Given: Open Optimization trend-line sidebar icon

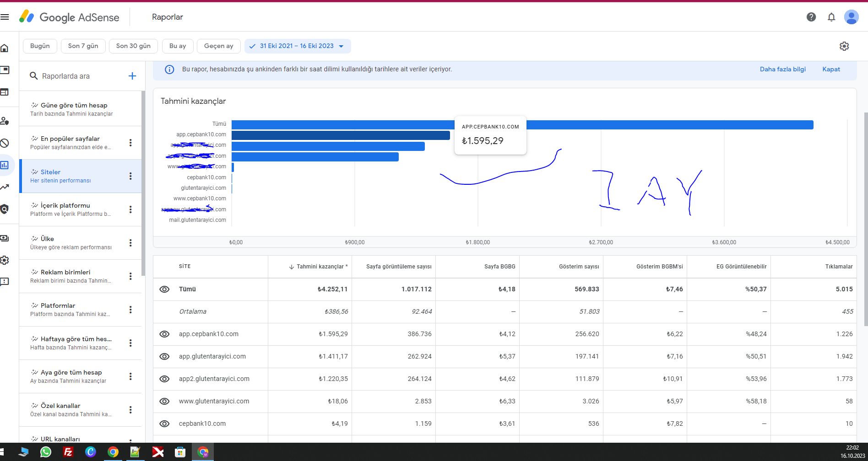Looking at the screenshot, I should coord(5,187).
